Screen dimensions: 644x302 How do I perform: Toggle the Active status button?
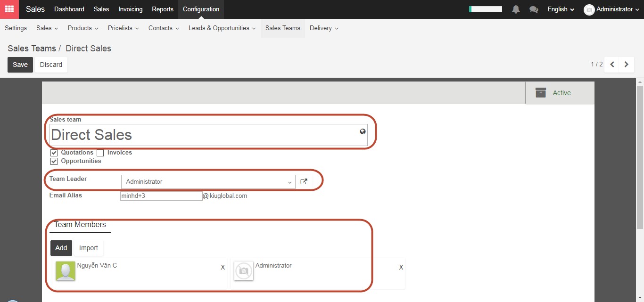coord(560,93)
